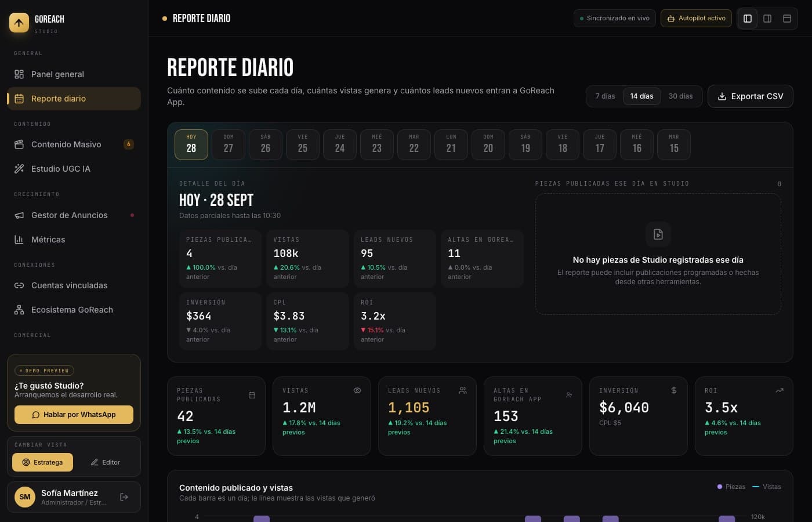812x522 pixels.
Task: Click the Reporte diario calendar icon
Action: pyautogui.click(x=19, y=99)
